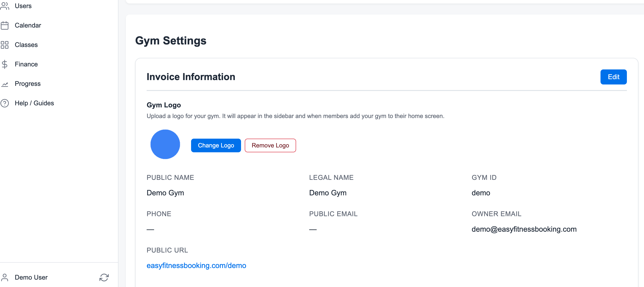The image size is (644, 287).
Task: Open the easyfitnessbooking.com/demo link
Action: (196, 265)
